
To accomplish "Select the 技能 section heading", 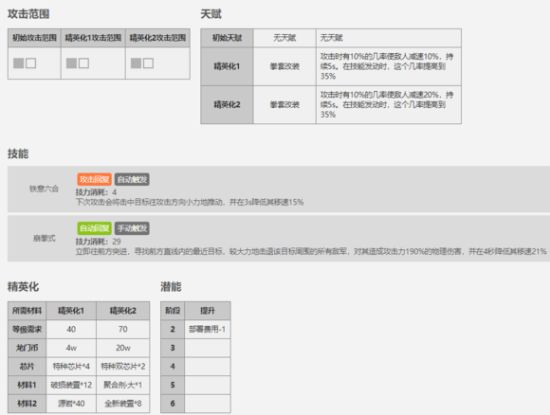I will 18,154.
